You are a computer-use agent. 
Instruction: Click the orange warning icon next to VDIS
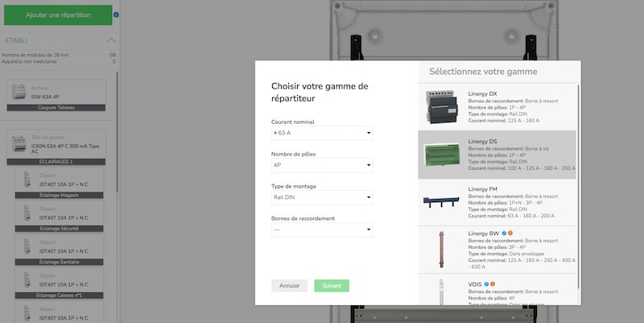(493, 284)
